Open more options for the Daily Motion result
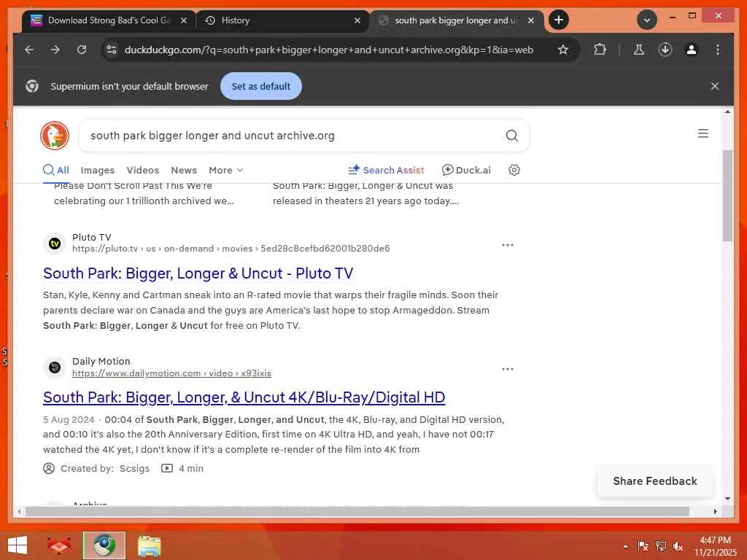Screen dimensions: 747x560 508,368
